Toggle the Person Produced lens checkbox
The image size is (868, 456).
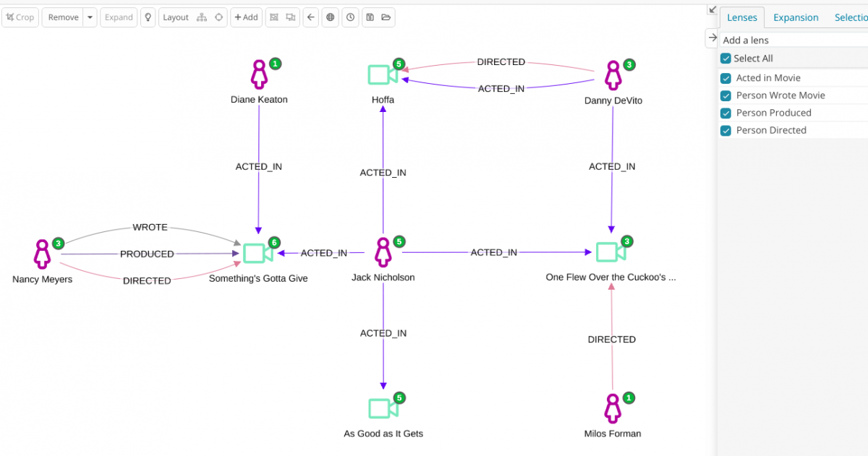coord(726,113)
